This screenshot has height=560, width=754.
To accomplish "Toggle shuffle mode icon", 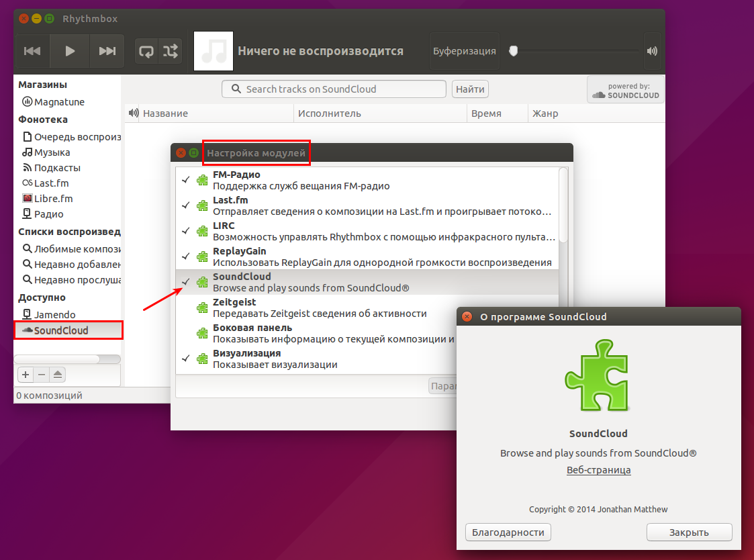I will [171, 51].
